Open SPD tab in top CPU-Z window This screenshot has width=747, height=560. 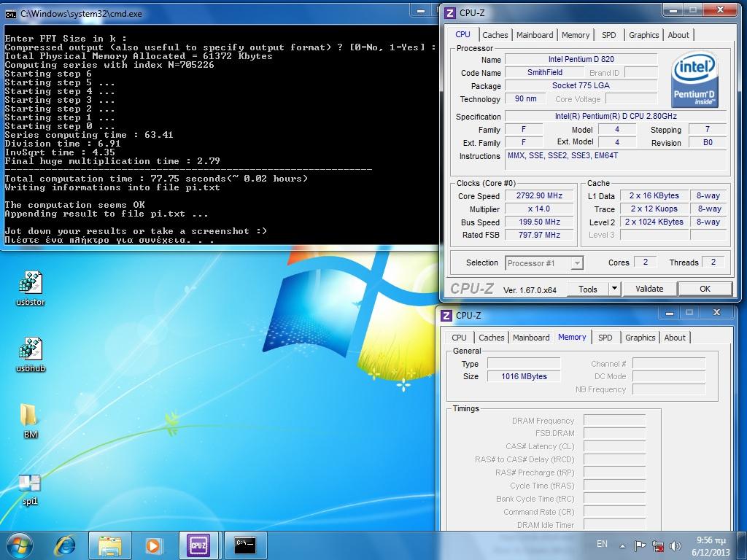[x=609, y=35]
